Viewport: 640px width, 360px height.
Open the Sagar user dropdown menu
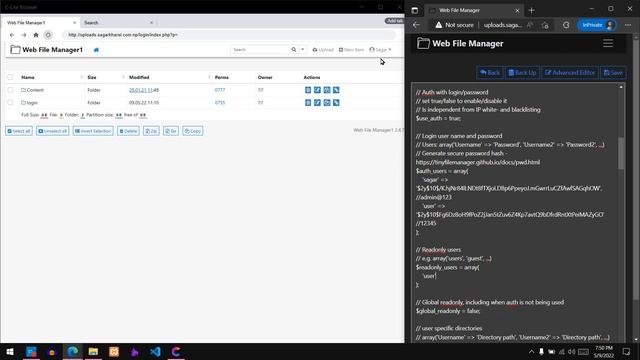[380, 50]
